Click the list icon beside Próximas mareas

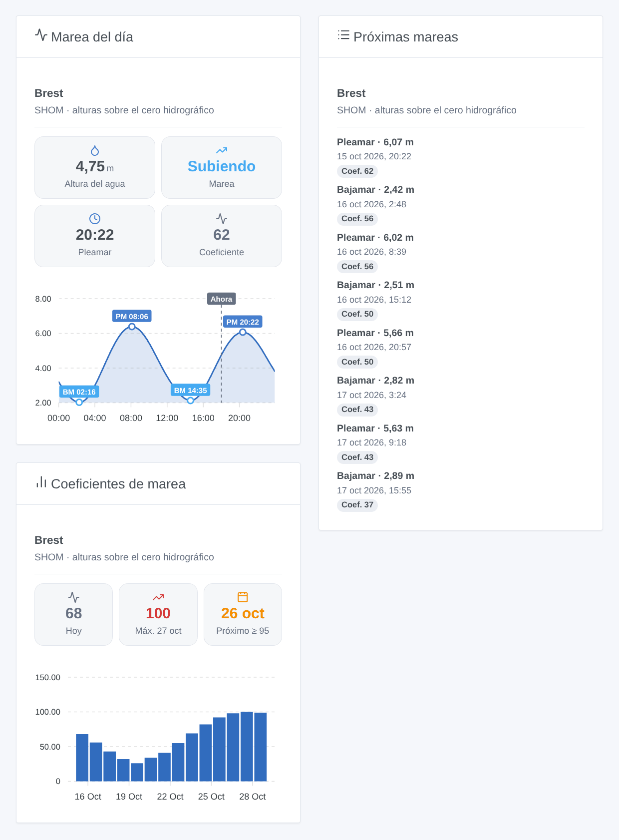pyautogui.click(x=343, y=35)
